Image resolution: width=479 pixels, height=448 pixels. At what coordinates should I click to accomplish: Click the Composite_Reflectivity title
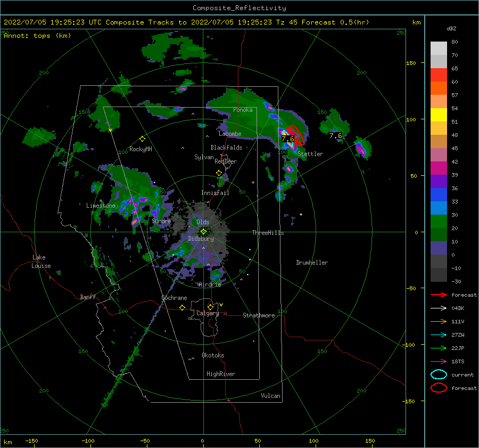[x=240, y=8]
